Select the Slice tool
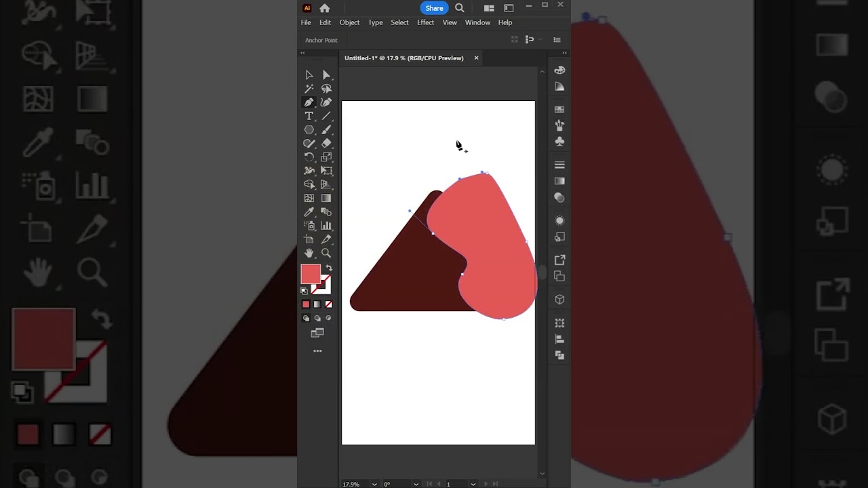 tap(326, 239)
